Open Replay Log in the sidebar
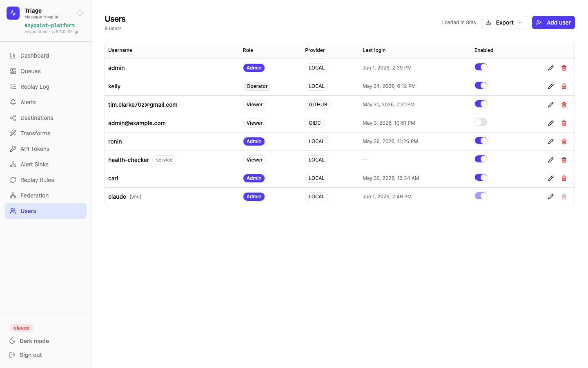Viewport: 588px width, 368px height. tap(45, 87)
